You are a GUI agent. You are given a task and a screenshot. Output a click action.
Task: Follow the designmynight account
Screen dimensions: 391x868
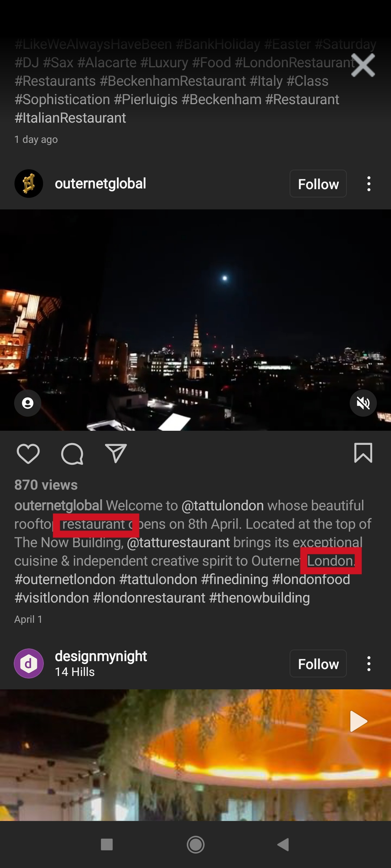pos(318,664)
